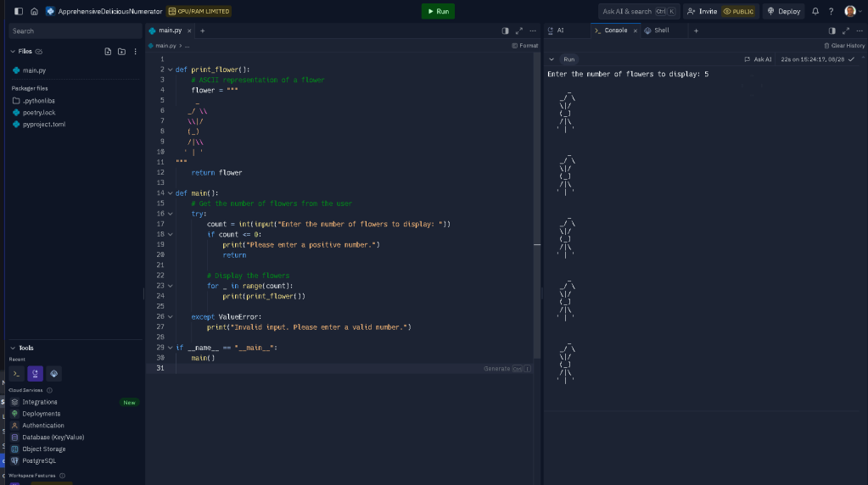Collapse the console Run entry chevron

[x=552, y=59]
